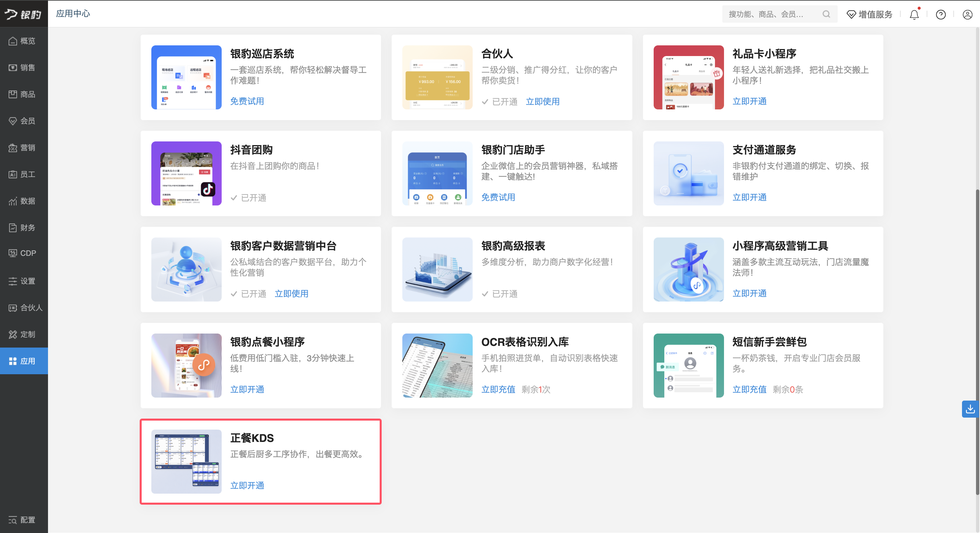980x533 pixels.
Task: Open 小程序高级营销工具 thumbnail
Action: click(x=689, y=270)
